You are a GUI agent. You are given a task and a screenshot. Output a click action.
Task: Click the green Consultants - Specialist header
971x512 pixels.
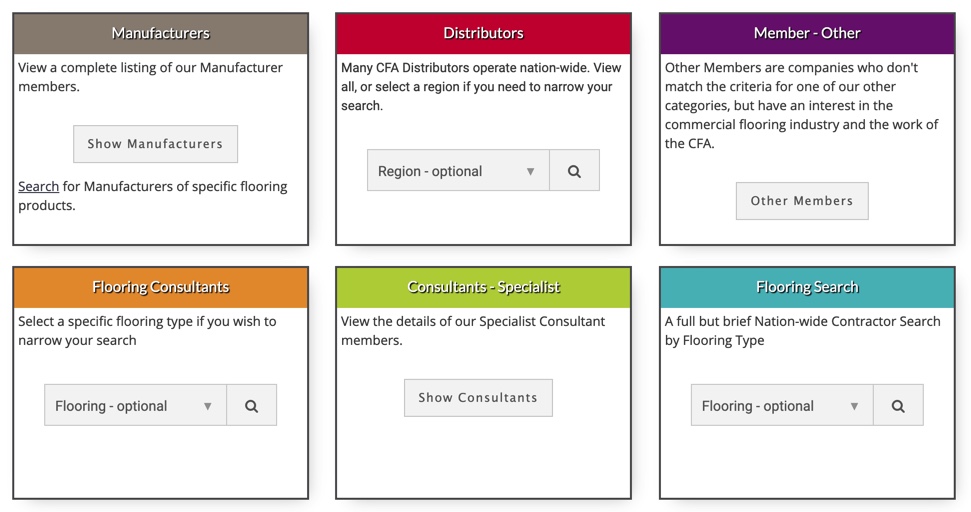[483, 287]
